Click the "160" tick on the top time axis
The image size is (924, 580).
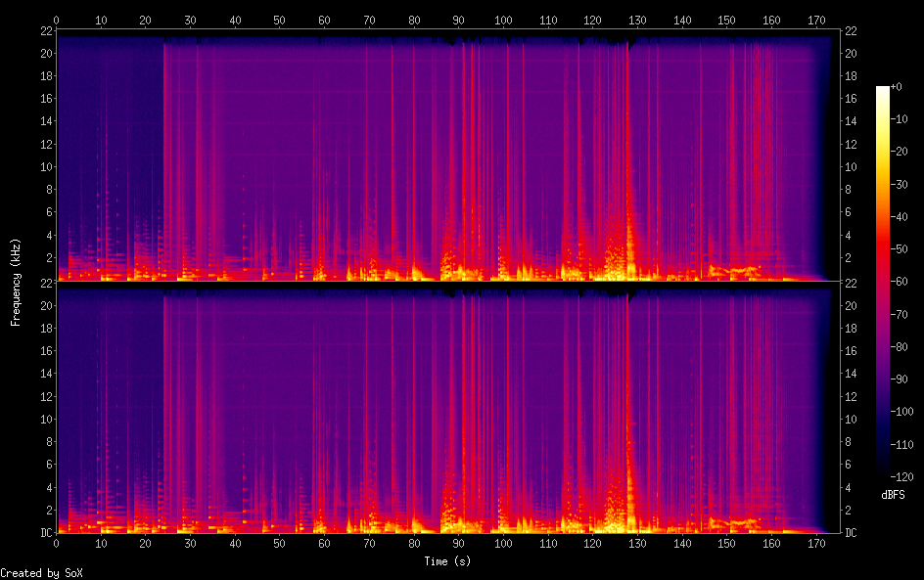[x=771, y=20]
